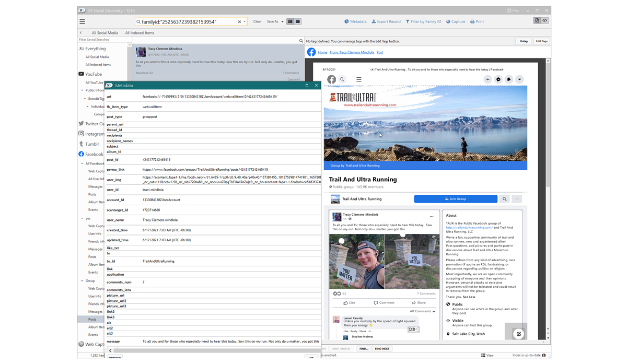Clear the search query with the X
The height and width of the screenshot is (364, 627).
point(239,22)
